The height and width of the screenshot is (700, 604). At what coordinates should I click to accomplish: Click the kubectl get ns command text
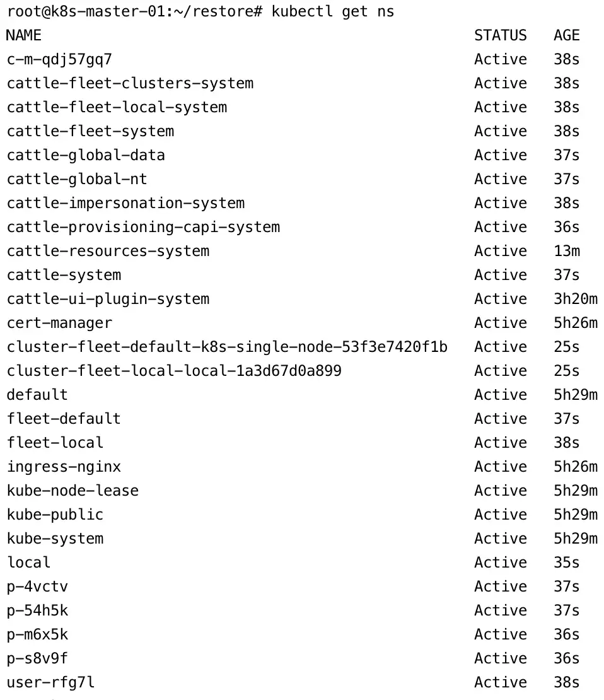tap(332, 12)
